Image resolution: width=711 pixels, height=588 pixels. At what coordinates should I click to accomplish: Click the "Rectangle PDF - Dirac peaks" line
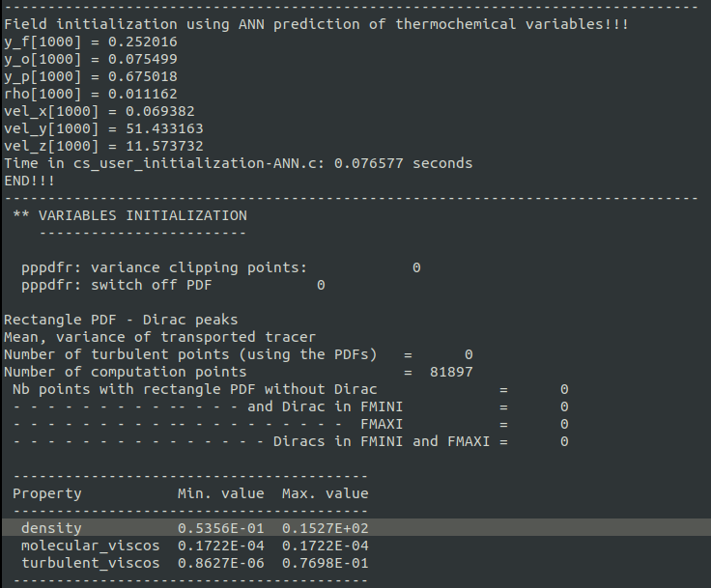pyautogui.click(x=121, y=320)
